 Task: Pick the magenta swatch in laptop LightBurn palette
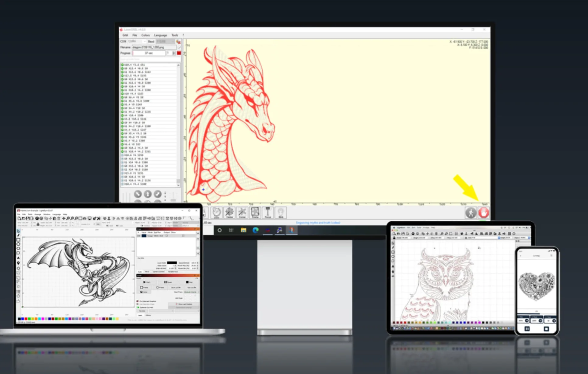tap(43, 319)
